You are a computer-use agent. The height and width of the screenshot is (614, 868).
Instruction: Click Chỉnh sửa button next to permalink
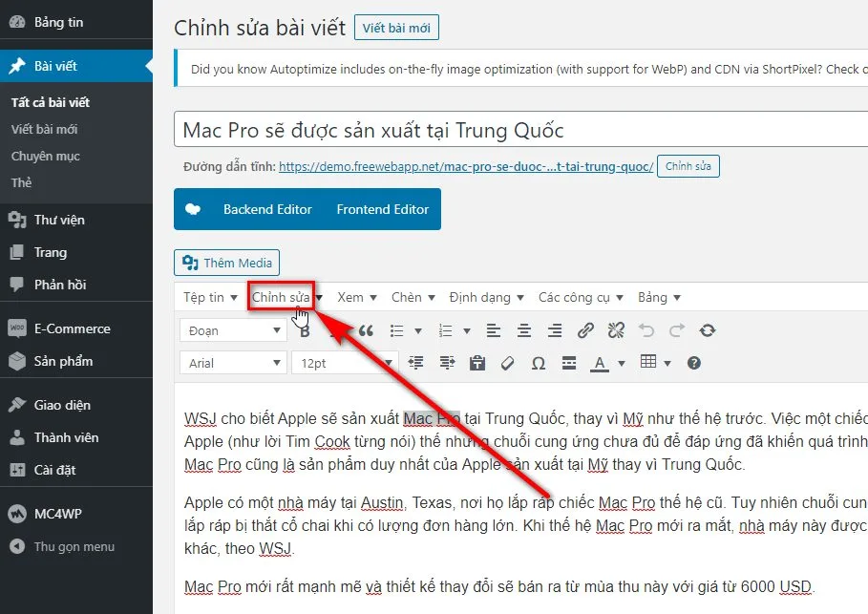pos(688,166)
